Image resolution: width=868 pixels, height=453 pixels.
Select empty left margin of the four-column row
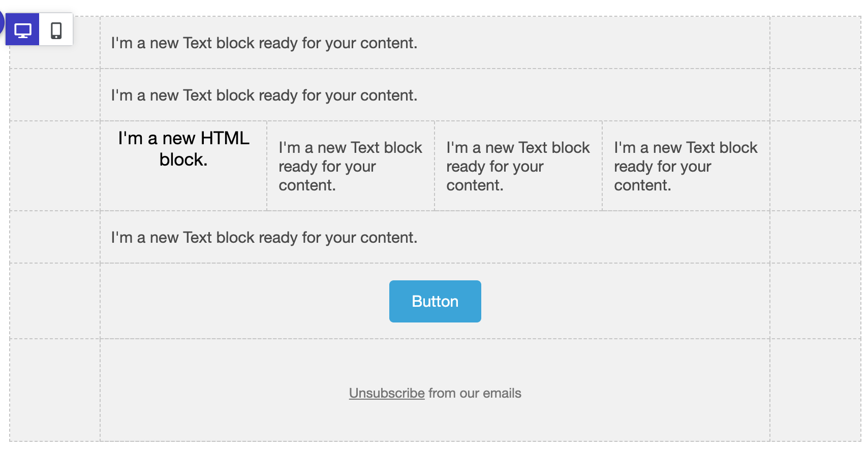click(55, 166)
